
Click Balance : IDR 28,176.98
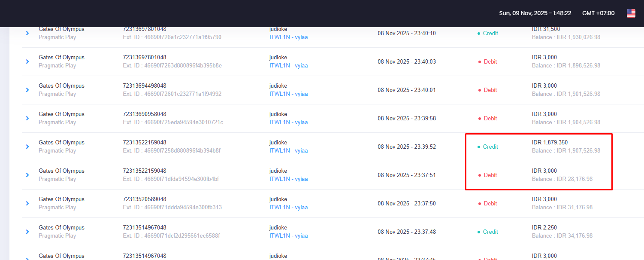(x=562, y=179)
